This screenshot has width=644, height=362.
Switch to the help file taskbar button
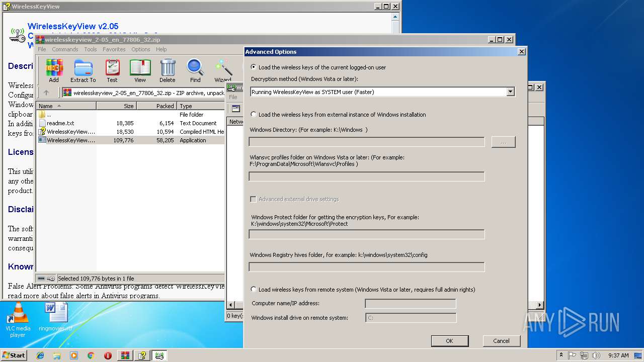tap(142, 355)
